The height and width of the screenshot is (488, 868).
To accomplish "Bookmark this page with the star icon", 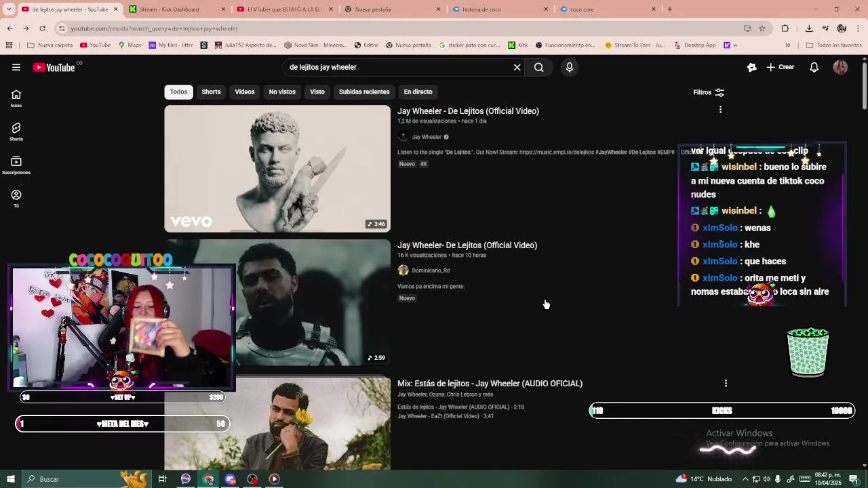I will (x=762, y=28).
